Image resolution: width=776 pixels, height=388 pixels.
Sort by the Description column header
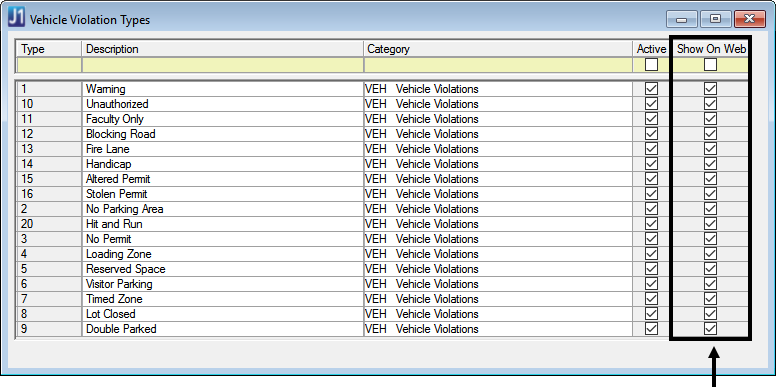[222, 49]
